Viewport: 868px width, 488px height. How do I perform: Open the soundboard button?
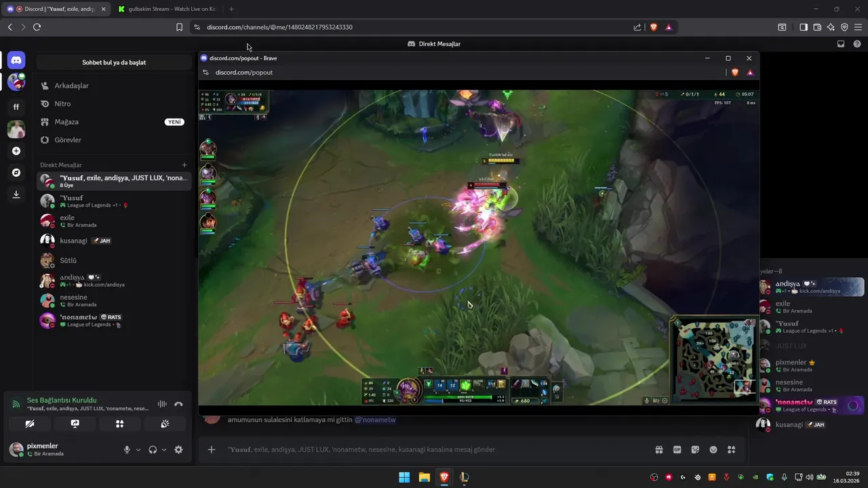click(165, 424)
